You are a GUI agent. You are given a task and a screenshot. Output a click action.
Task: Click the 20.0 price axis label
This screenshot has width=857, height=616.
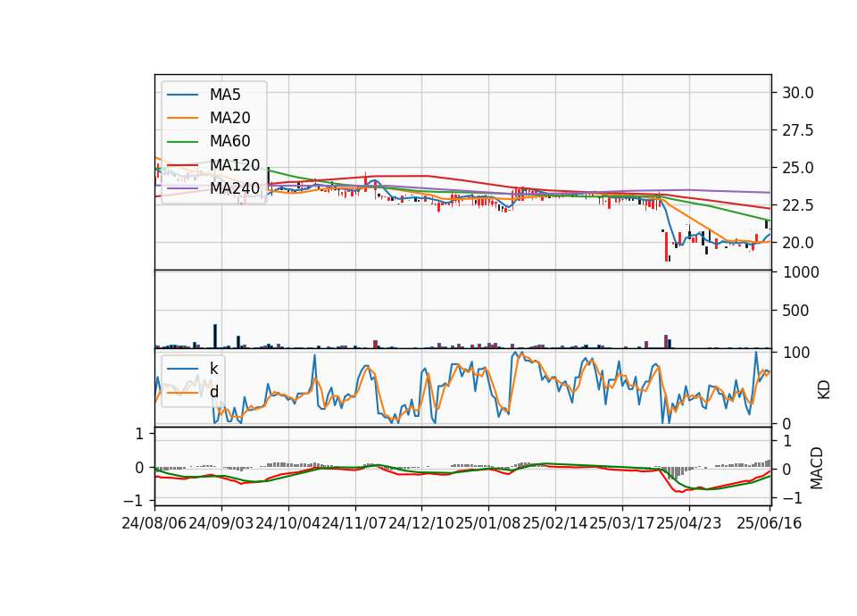coord(798,243)
